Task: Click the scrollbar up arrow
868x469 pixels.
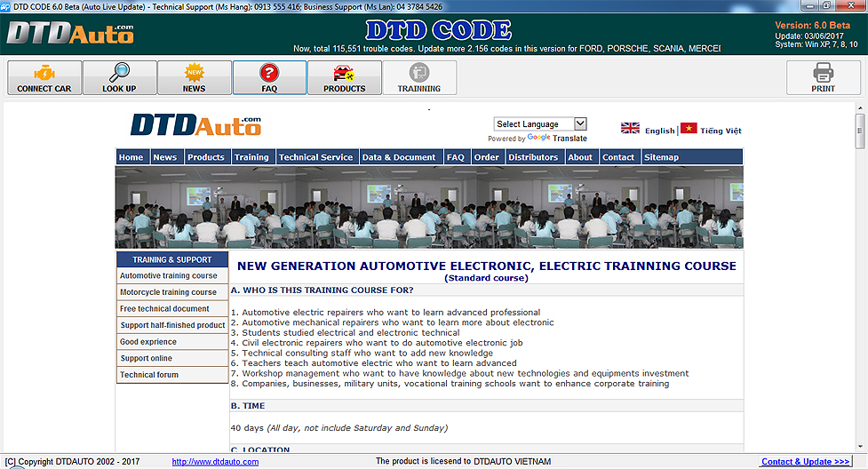Action: click(860, 108)
